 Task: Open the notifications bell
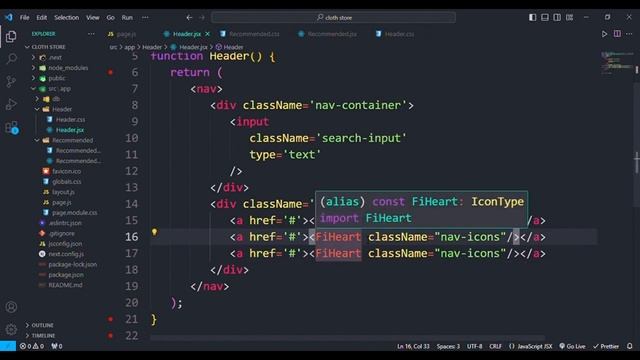tap(630, 346)
